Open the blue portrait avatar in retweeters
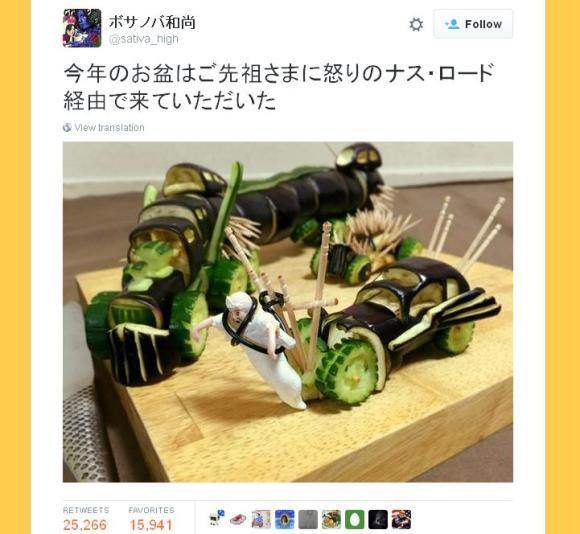This screenshot has height=534, width=580. pos(285,519)
